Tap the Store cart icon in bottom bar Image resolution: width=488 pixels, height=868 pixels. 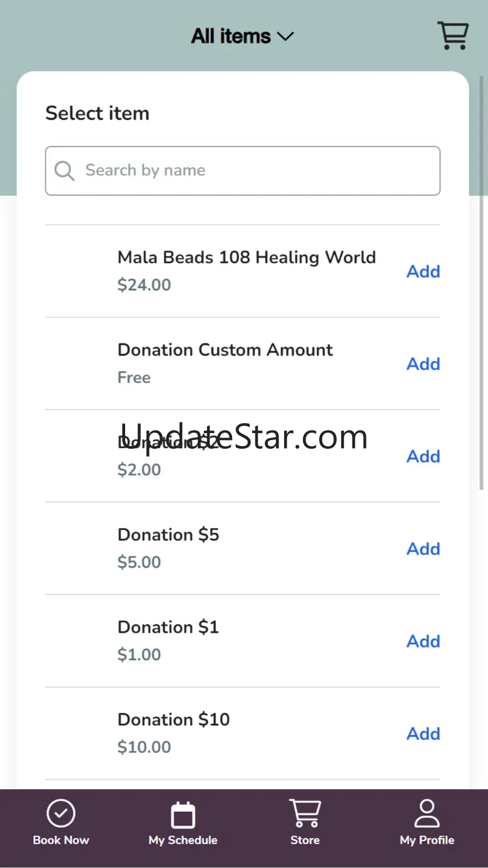tap(305, 814)
